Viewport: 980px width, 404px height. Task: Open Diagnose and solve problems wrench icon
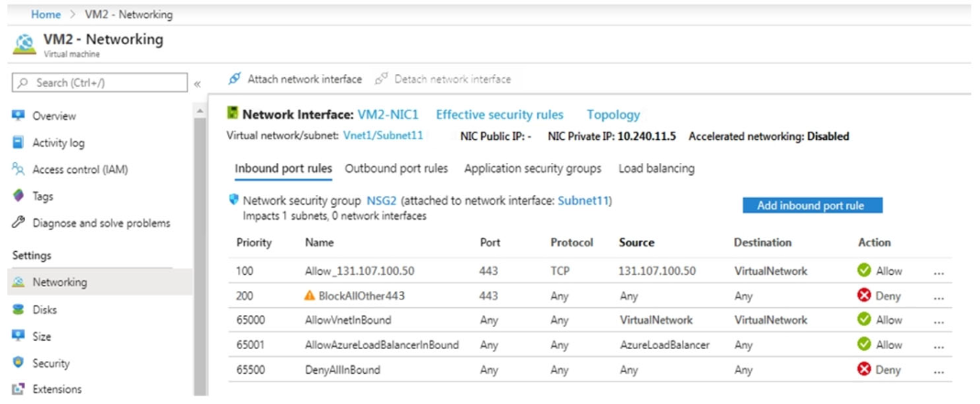[x=18, y=223]
